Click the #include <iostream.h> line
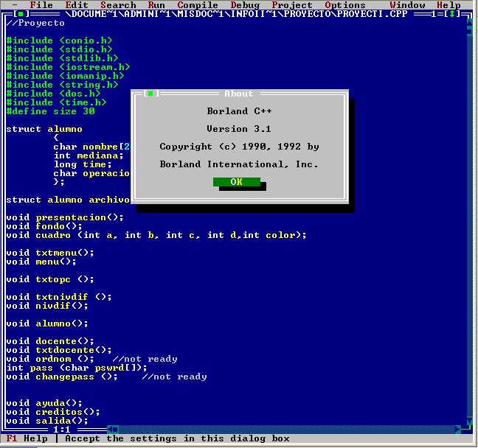478x448 pixels. point(68,67)
